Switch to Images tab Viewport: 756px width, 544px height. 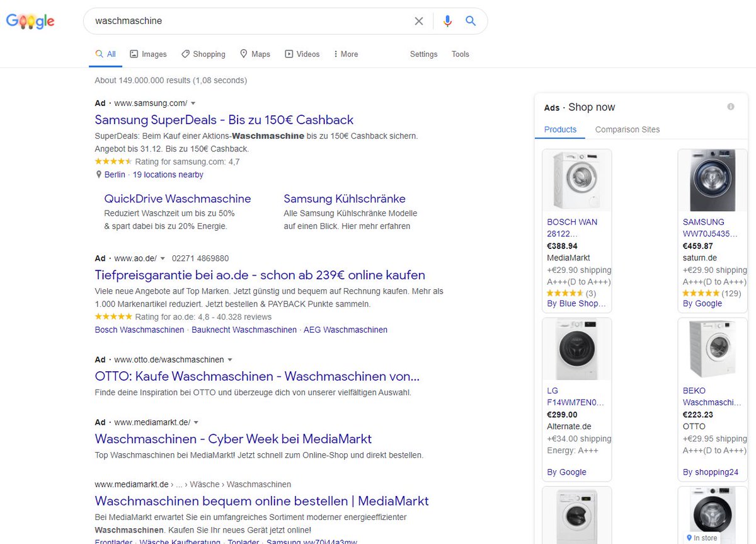tap(148, 54)
